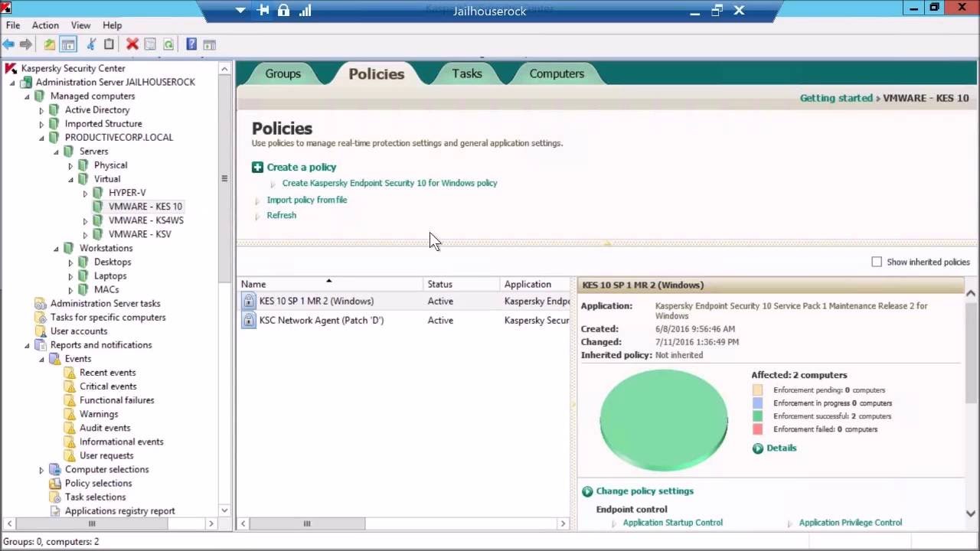
Task: Click the Enforcement successful green swatch
Action: [758, 416]
